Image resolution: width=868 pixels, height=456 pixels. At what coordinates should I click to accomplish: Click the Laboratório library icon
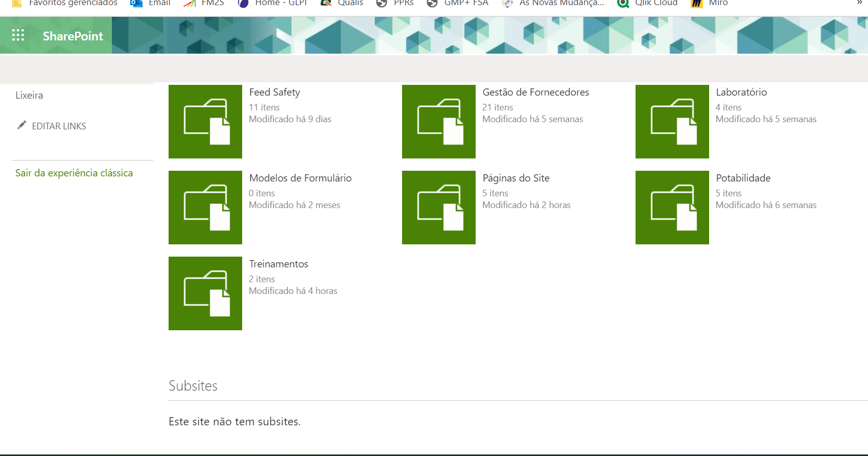tap(672, 122)
